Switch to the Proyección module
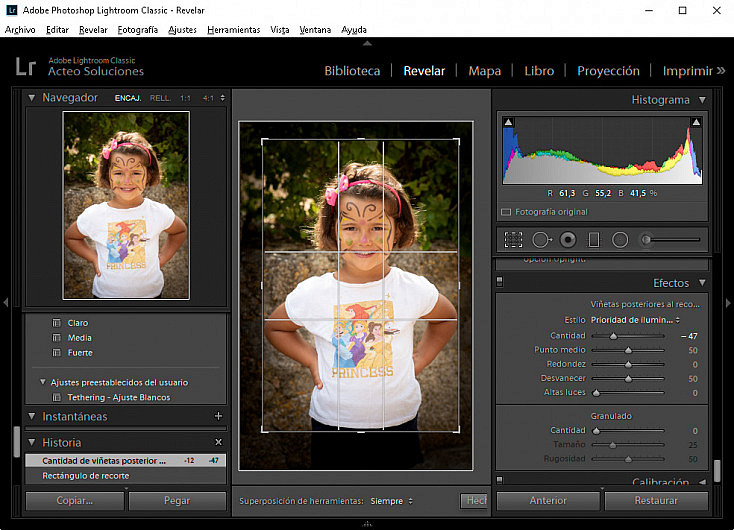Screen dimensions: 734x530 pyautogui.click(x=608, y=71)
